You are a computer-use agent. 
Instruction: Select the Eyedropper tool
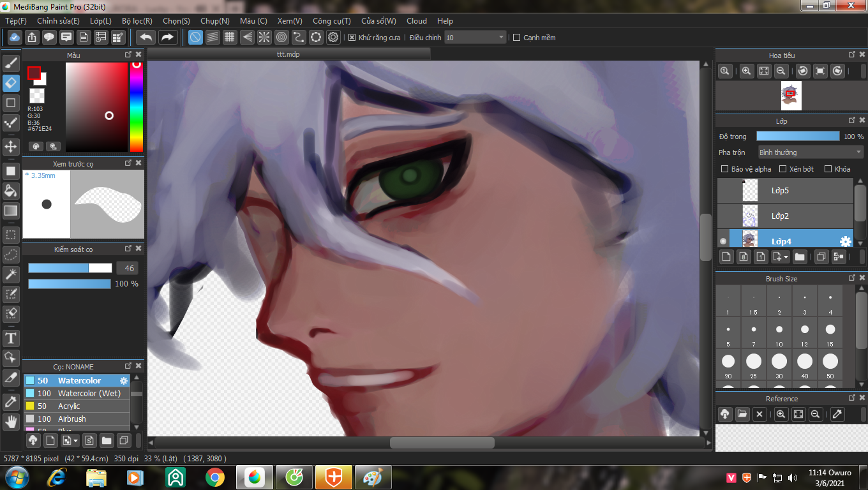coord(11,402)
